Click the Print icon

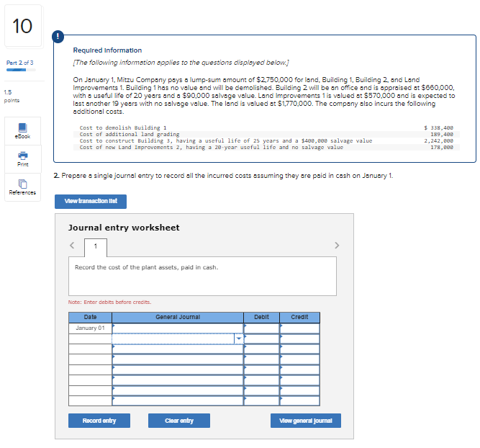[x=22, y=156]
